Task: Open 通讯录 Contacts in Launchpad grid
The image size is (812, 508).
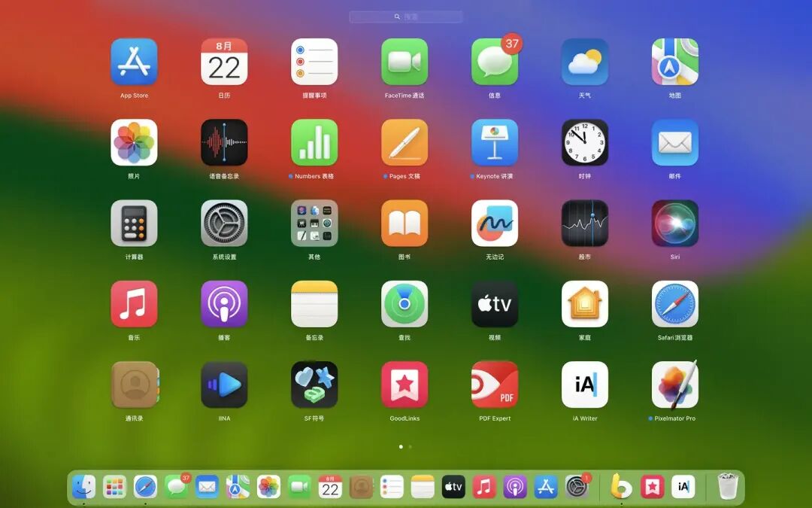Action: tap(134, 385)
